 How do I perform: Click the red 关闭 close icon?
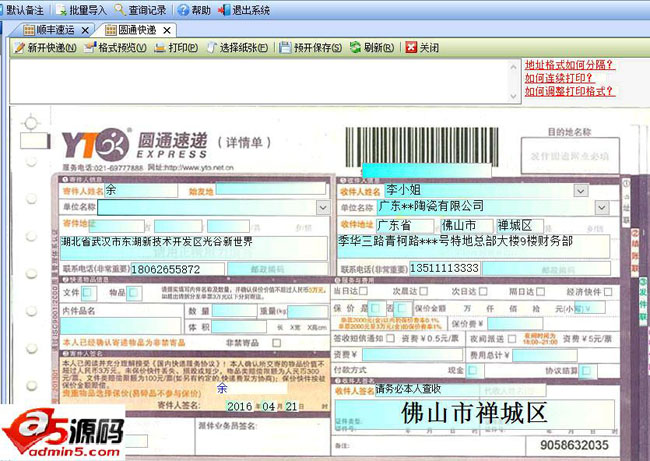[x=411, y=48]
